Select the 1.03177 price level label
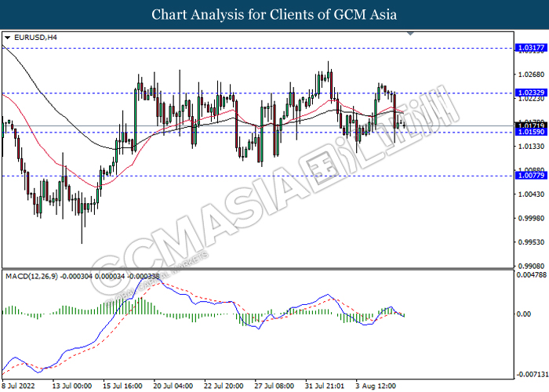549x392 pixels. (x=531, y=48)
